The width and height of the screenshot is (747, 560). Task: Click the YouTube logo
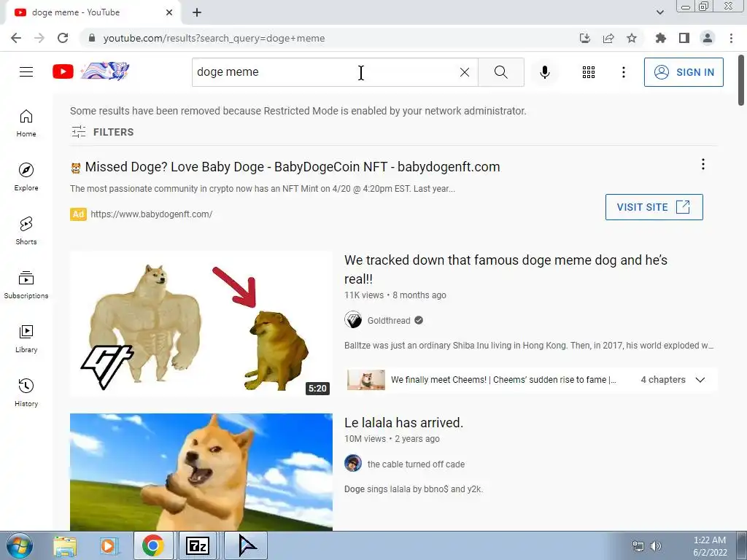coord(63,71)
